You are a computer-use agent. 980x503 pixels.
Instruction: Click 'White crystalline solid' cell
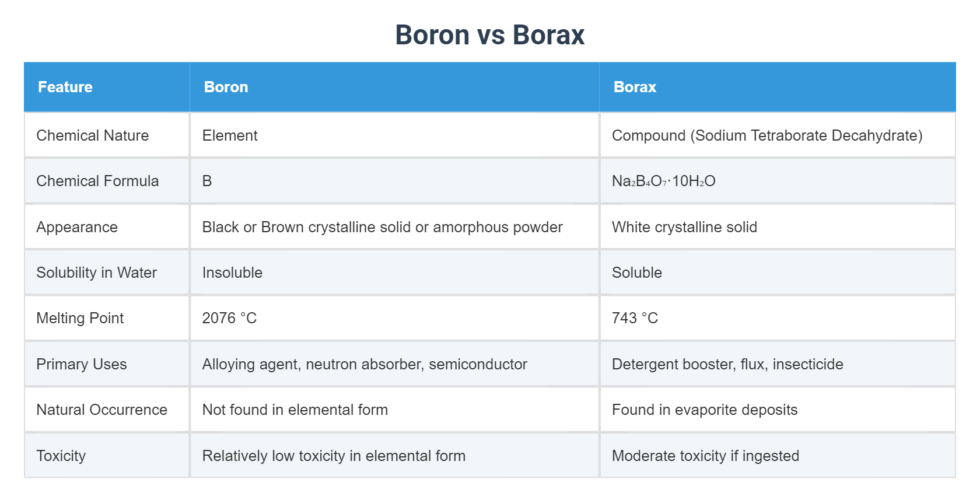684,227
